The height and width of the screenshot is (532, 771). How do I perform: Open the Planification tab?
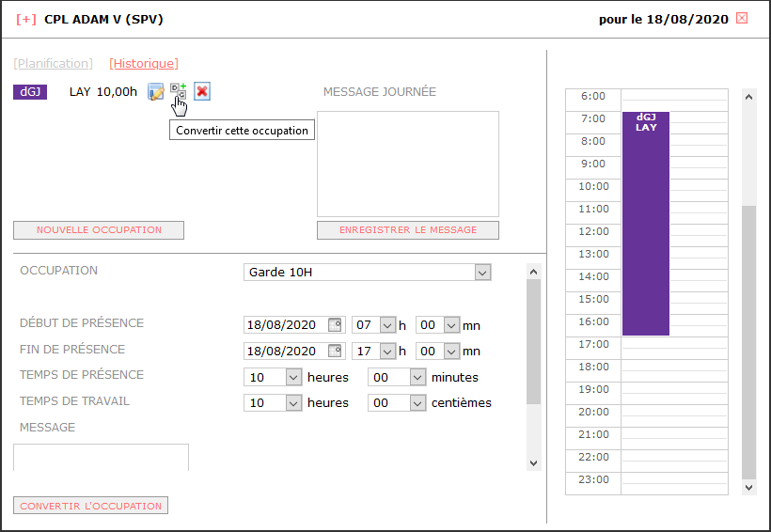[53, 63]
